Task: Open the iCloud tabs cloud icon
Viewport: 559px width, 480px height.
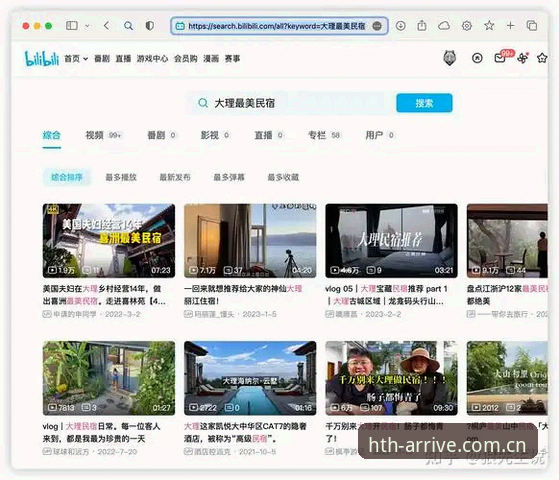Action: pos(444,26)
